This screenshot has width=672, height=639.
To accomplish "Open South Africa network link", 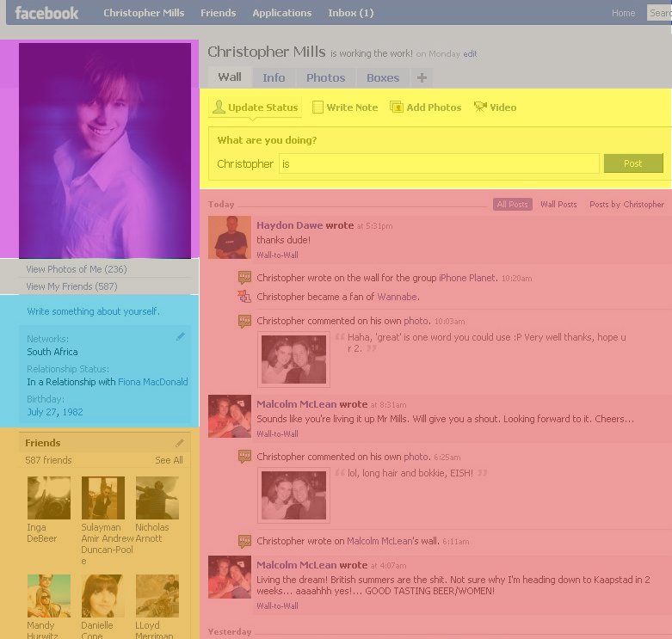I will click(52, 352).
